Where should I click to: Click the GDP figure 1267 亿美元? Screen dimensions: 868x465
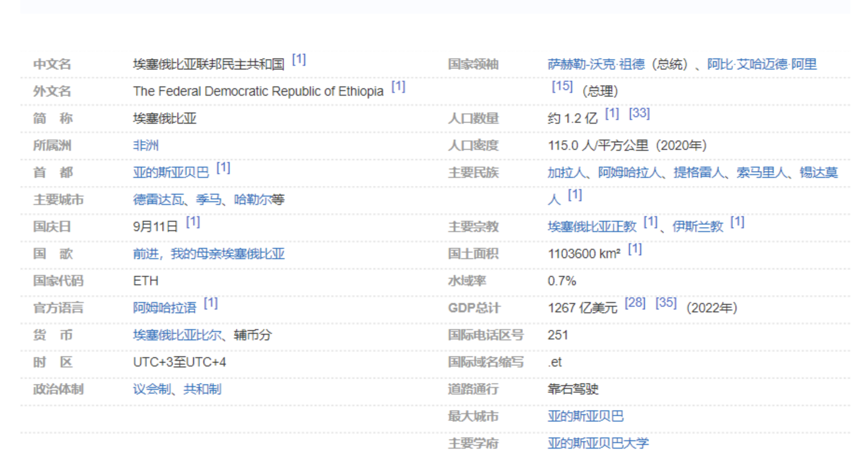(x=582, y=308)
